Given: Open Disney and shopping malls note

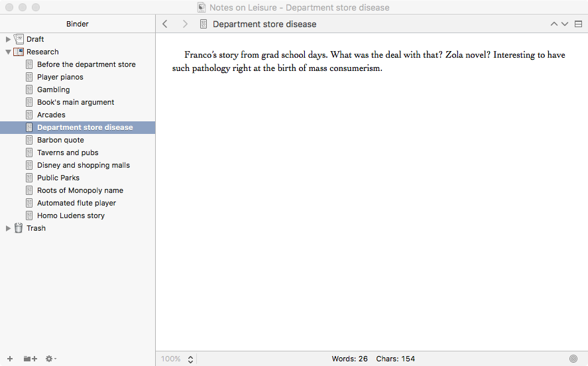Looking at the screenshot, I should [84, 165].
